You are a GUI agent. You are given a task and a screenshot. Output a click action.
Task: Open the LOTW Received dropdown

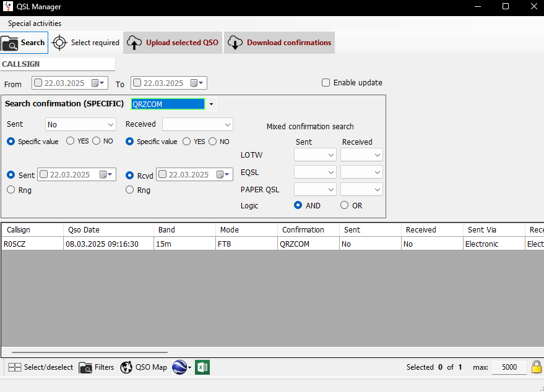pyautogui.click(x=361, y=155)
